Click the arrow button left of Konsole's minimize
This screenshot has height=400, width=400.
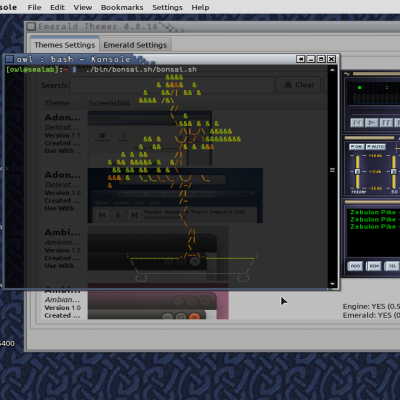click(x=300, y=59)
